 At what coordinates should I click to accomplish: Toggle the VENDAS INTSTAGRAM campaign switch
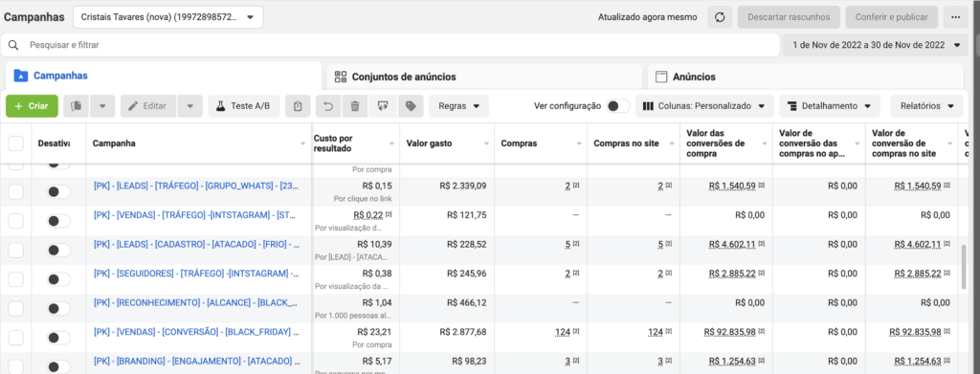click(x=58, y=220)
